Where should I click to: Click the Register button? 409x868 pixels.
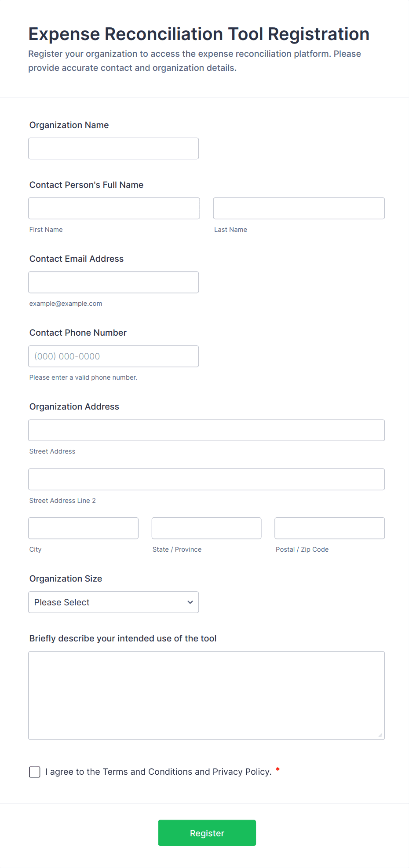pos(207,832)
